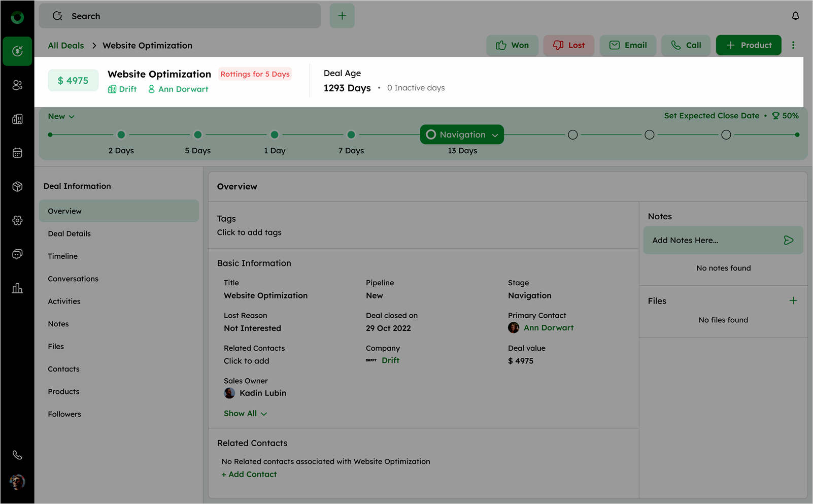
Task: Open the Contacts icon in sidebar
Action: tap(17, 85)
